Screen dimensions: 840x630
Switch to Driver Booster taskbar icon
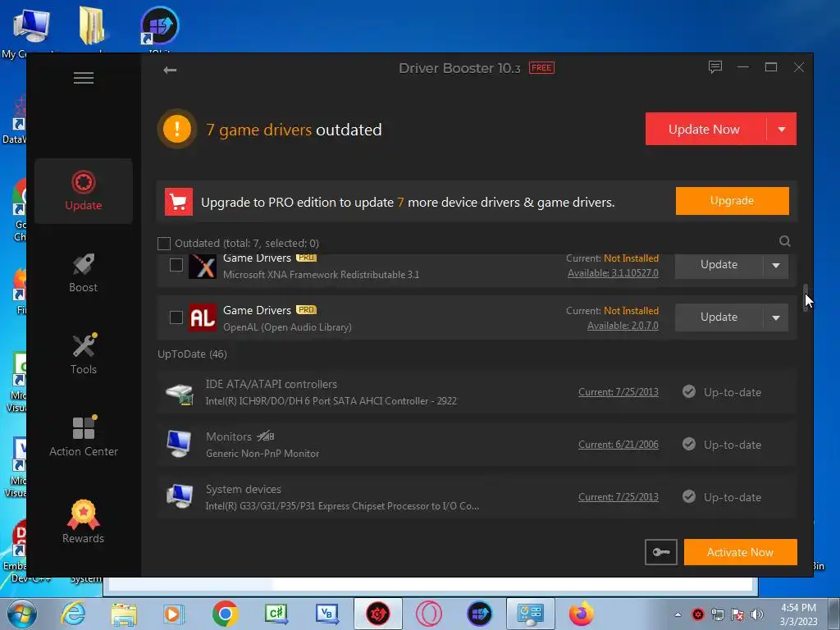377,614
